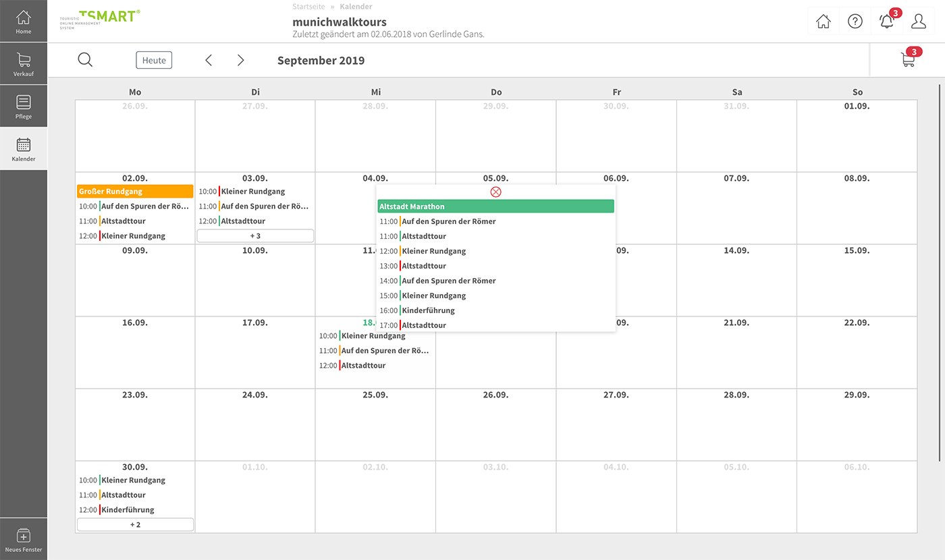
Task: Click the TSMART logo
Action: (100, 19)
